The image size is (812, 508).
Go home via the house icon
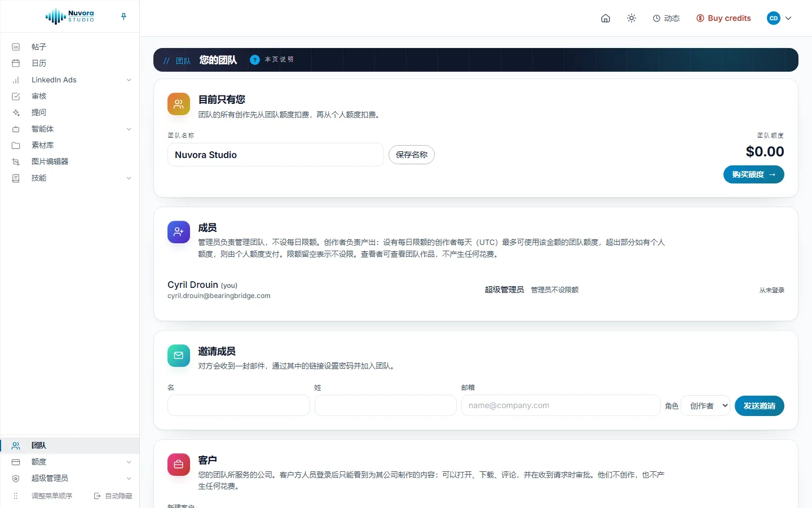pos(606,18)
